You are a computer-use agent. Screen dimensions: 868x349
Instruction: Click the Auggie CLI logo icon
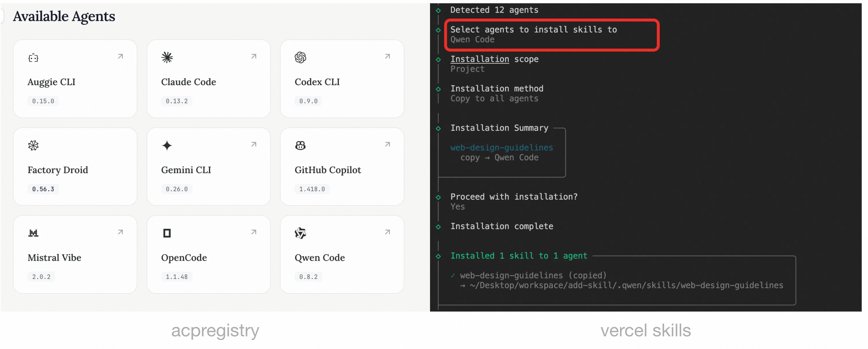click(33, 58)
